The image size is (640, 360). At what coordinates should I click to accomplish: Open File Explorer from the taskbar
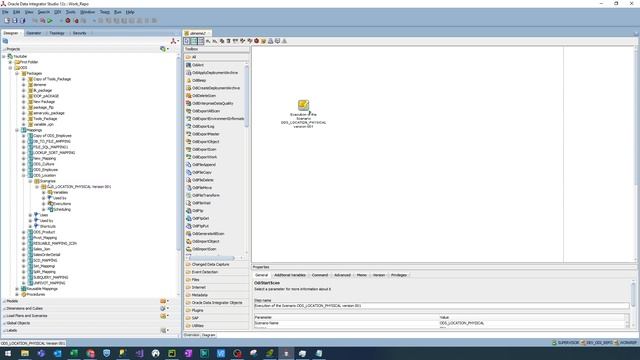(25, 353)
